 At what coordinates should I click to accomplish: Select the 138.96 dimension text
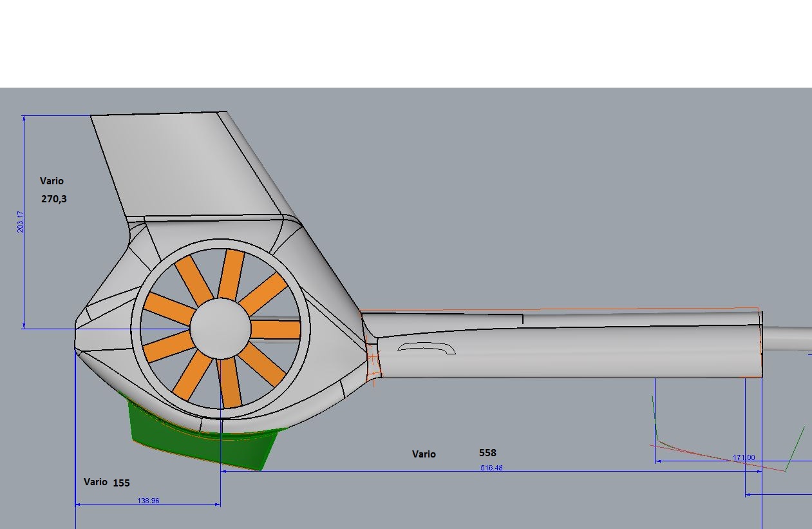148,501
